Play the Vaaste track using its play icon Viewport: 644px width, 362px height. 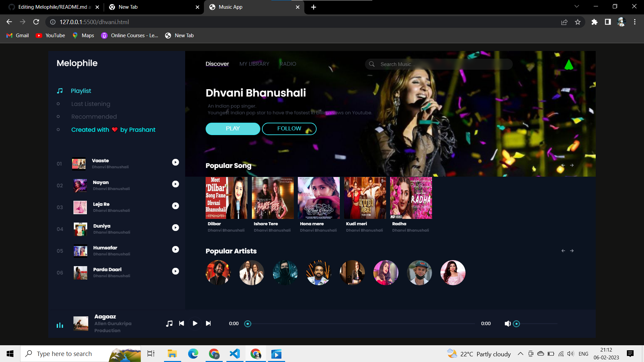click(x=175, y=162)
